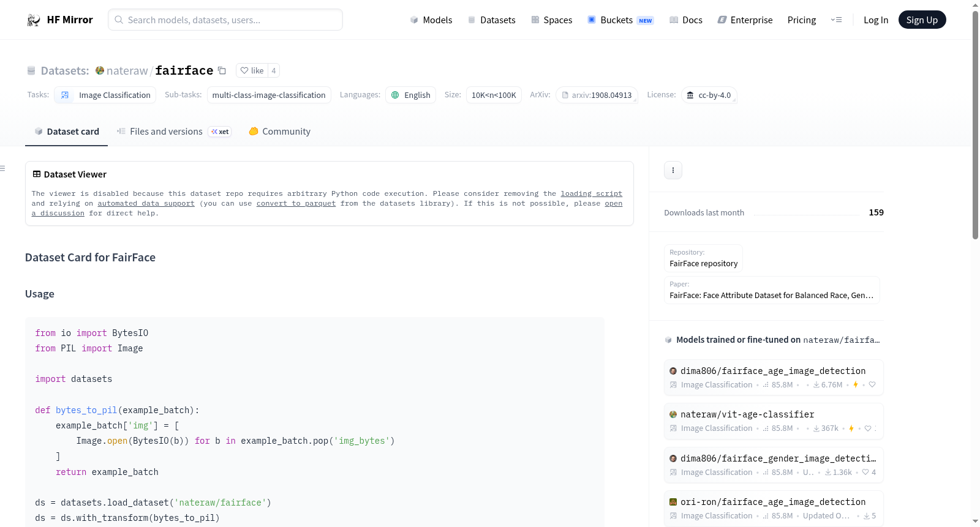This screenshot has height=527, width=980.
Task: Open the FairFace paper link
Action: pyautogui.click(x=772, y=290)
